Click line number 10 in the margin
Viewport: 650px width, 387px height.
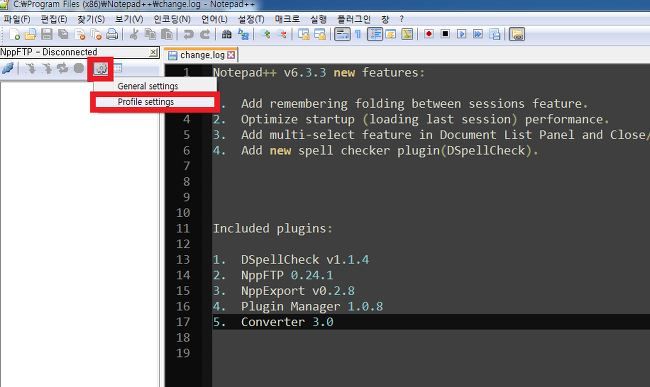click(183, 213)
